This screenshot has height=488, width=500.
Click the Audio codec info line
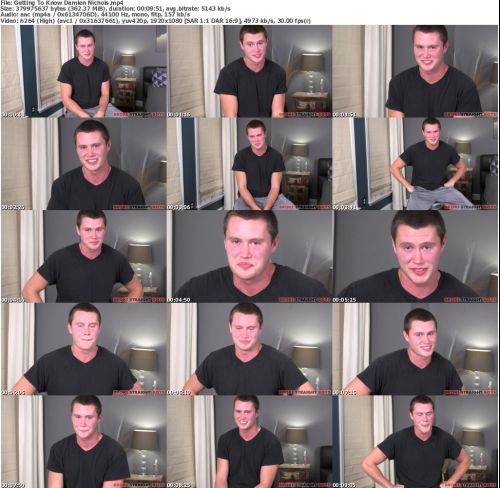95,15
